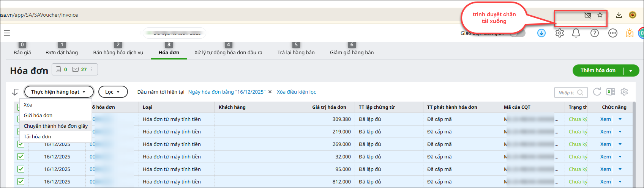Expand the arrow beside Xem in the 219.000 row

620,132
